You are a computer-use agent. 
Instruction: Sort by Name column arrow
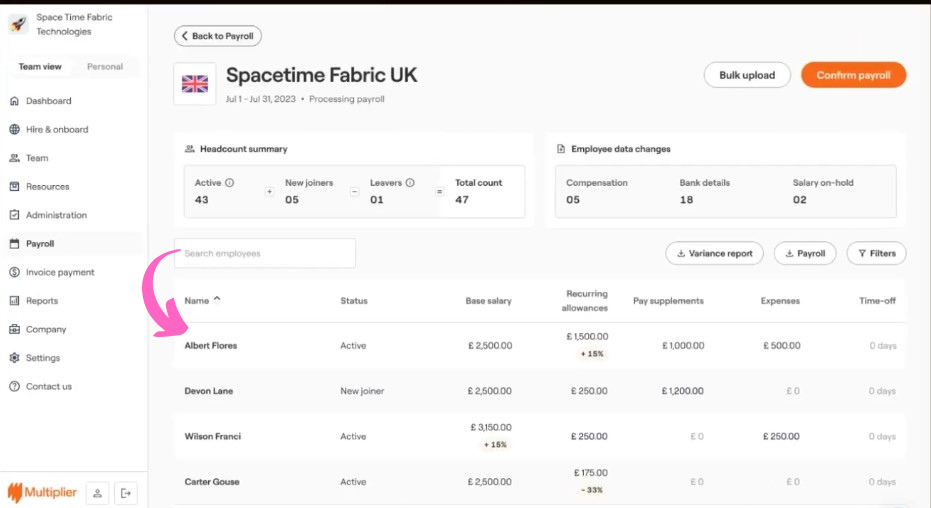(217, 300)
